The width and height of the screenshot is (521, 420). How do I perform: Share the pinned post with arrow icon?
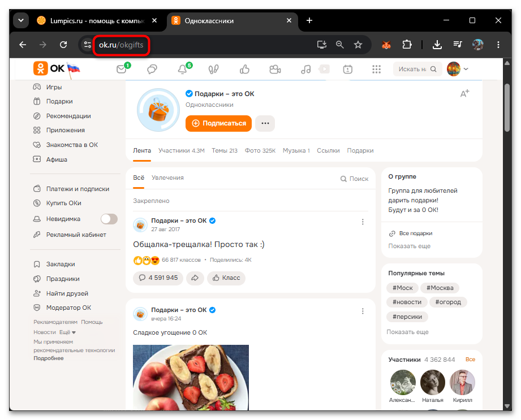coord(195,278)
